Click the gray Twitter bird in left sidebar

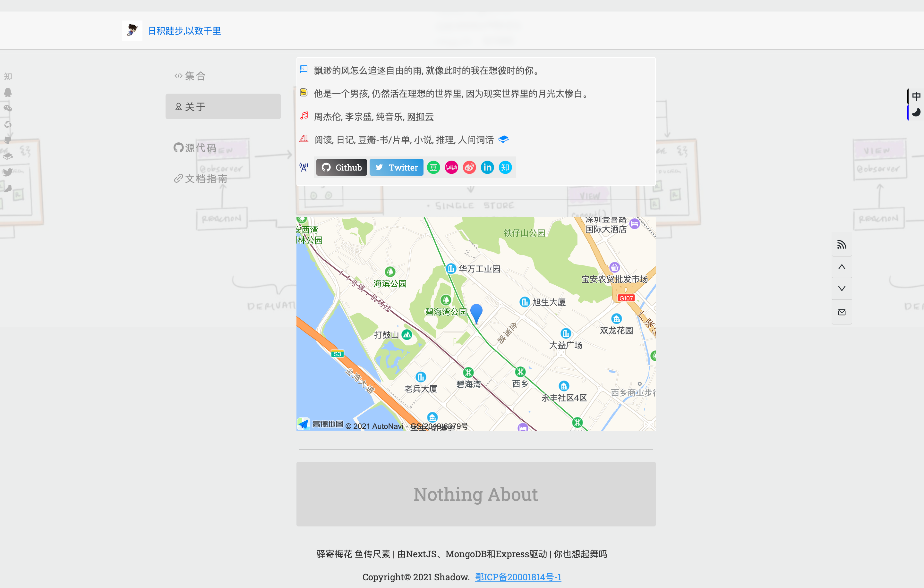(8, 172)
